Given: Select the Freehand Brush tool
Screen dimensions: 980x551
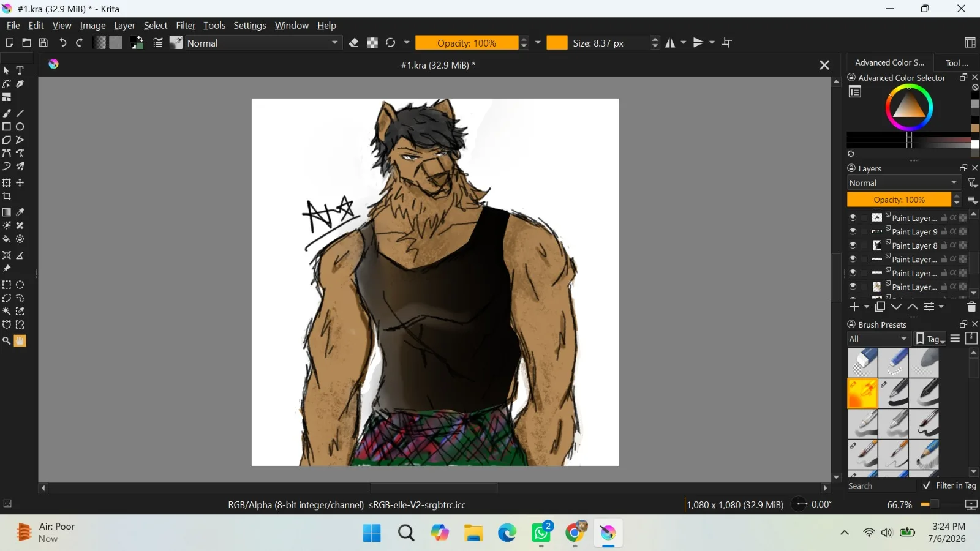Looking at the screenshot, I should click(7, 113).
